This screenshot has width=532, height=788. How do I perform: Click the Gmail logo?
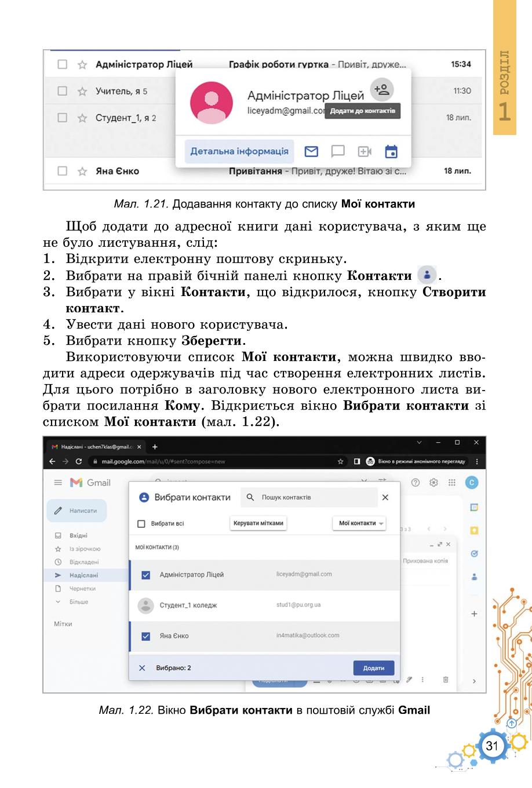[x=90, y=483]
